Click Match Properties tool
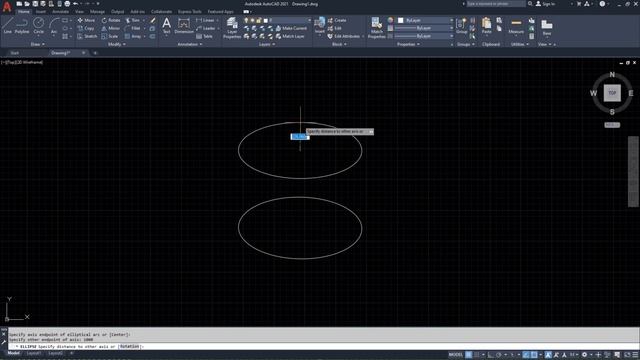Screen dimensions: 640x360 (x=376, y=28)
